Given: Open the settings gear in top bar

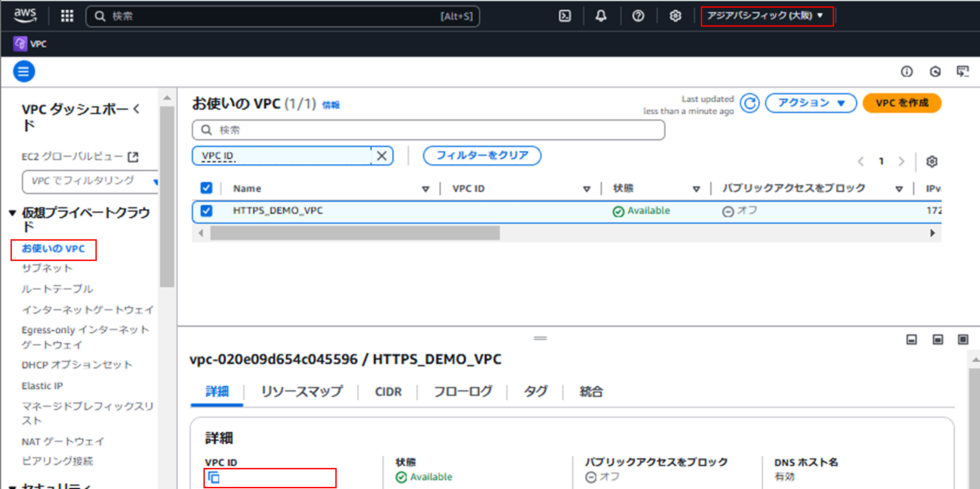Looking at the screenshot, I should (676, 16).
